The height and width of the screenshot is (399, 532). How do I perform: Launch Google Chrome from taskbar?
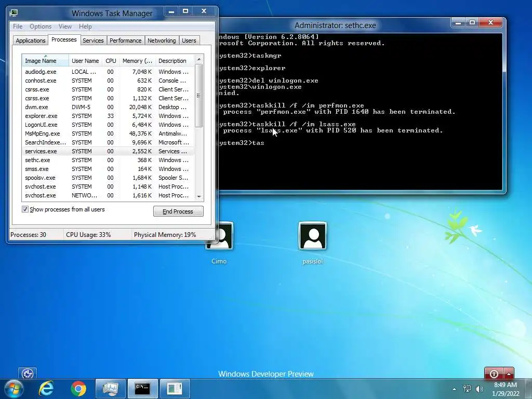click(78, 389)
